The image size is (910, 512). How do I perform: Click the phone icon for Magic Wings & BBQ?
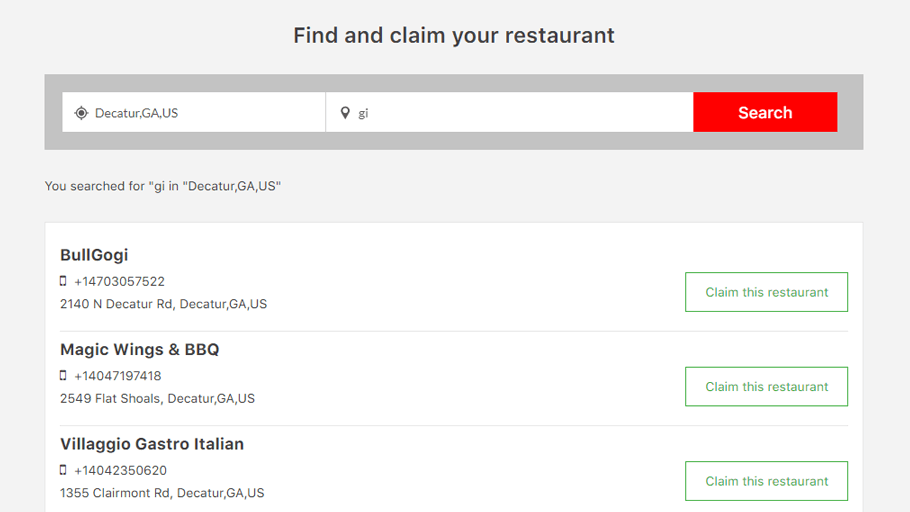click(63, 376)
